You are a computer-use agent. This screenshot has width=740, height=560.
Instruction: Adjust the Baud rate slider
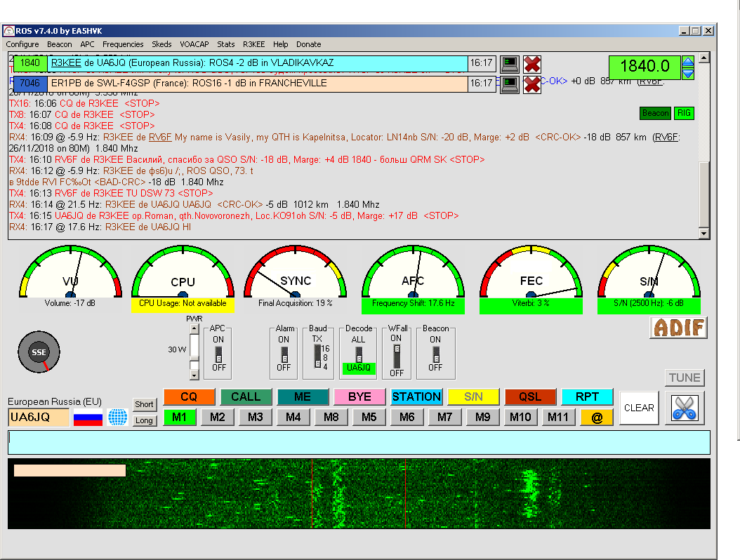click(317, 357)
